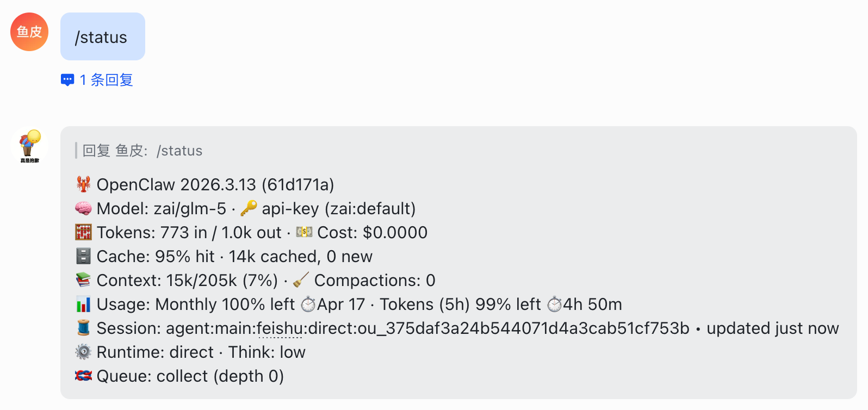
Task: Click the money icon beside Cost
Action: [304, 232]
